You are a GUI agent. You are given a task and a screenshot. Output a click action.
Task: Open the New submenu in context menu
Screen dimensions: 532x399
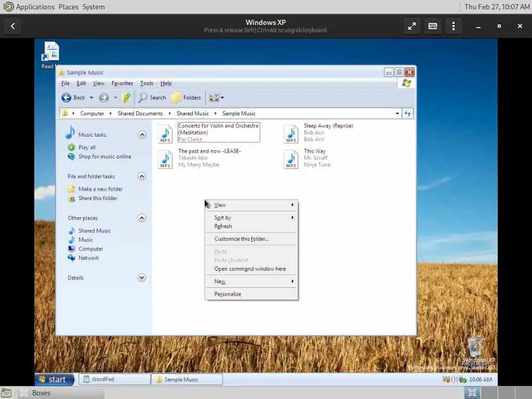click(251, 281)
